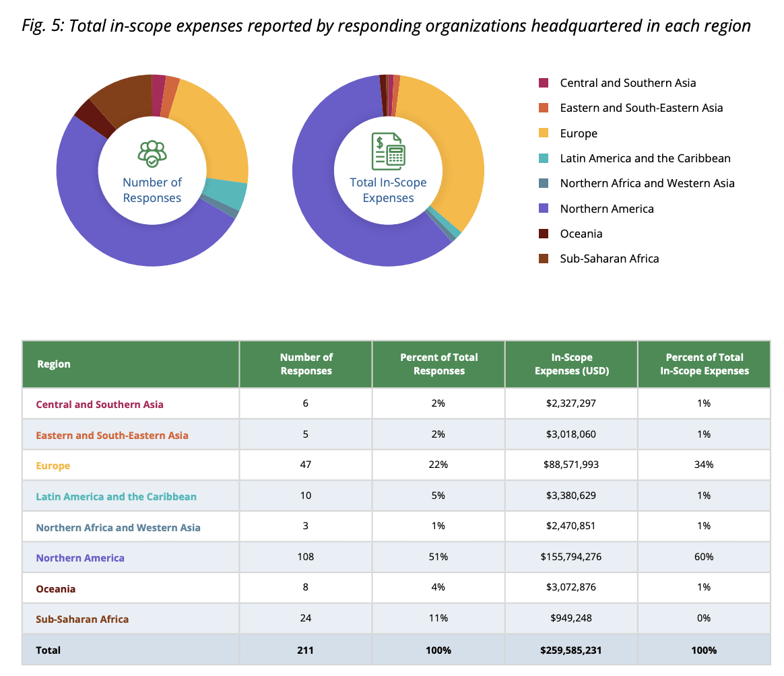Click the In-Scope Expenses (USD) column header

[x=570, y=364]
